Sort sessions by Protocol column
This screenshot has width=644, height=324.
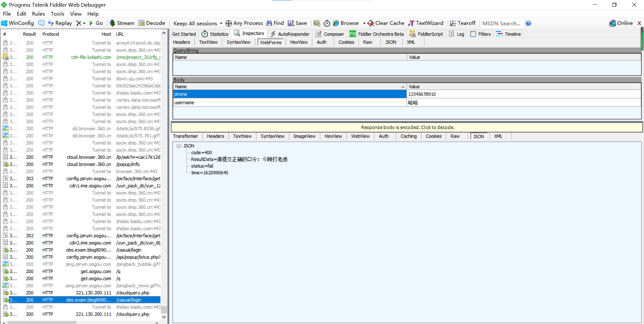tap(51, 34)
